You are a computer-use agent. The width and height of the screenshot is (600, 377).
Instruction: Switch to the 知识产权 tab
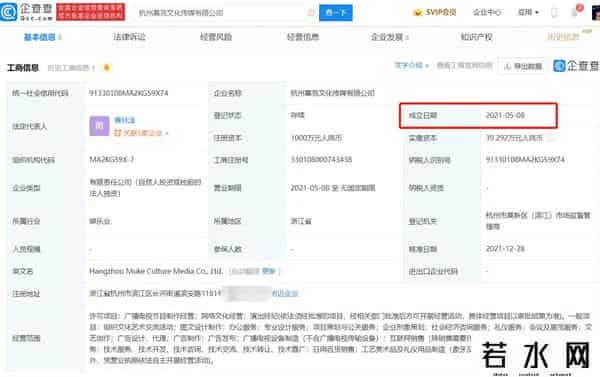coord(476,37)
